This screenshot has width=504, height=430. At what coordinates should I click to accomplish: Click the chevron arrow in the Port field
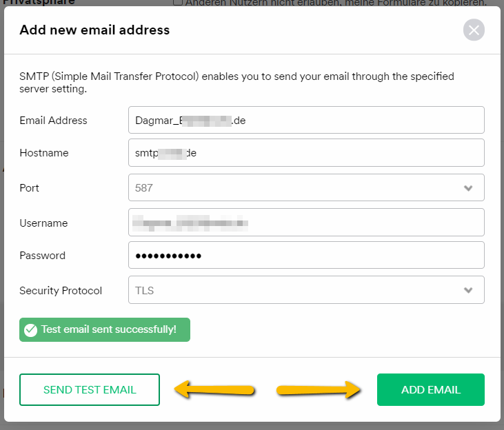pos(468,188)
